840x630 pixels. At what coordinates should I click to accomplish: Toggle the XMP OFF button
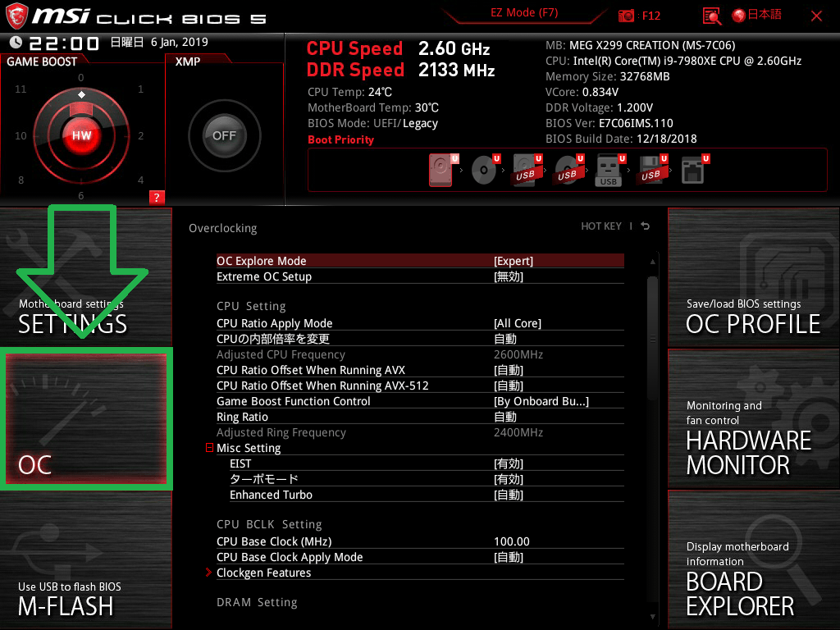[x=224, y=136]
